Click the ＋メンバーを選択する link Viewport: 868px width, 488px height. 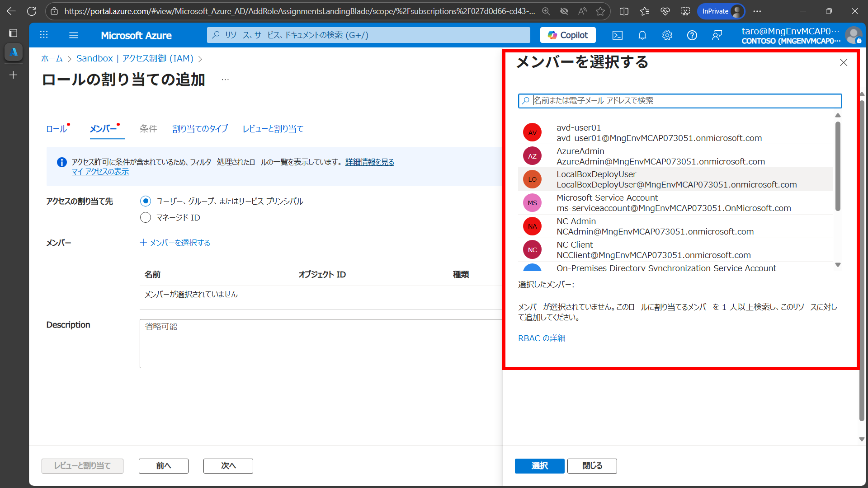point(175,243)
